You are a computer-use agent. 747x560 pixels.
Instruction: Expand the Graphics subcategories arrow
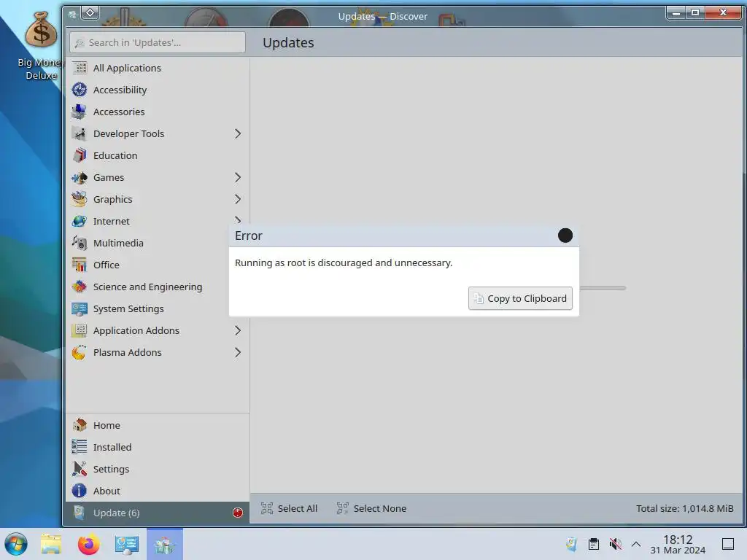[238, 200]
